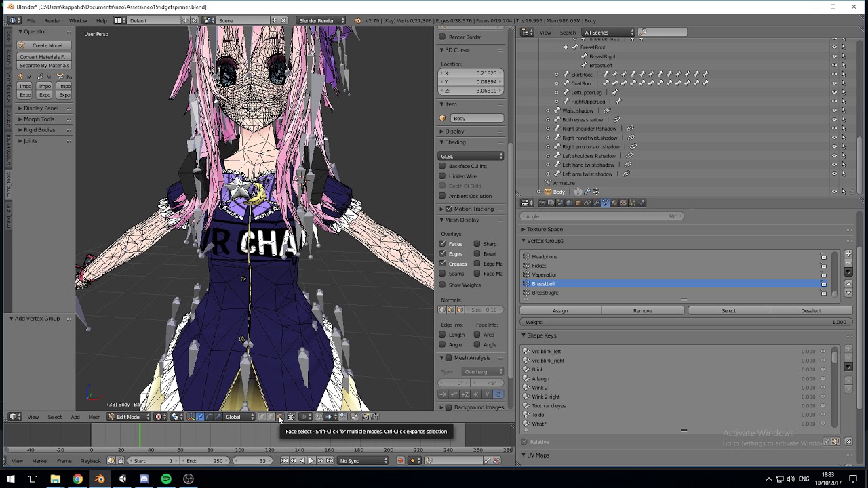Enable Ambient Occlusion checkbox

[x=442, y=196]
